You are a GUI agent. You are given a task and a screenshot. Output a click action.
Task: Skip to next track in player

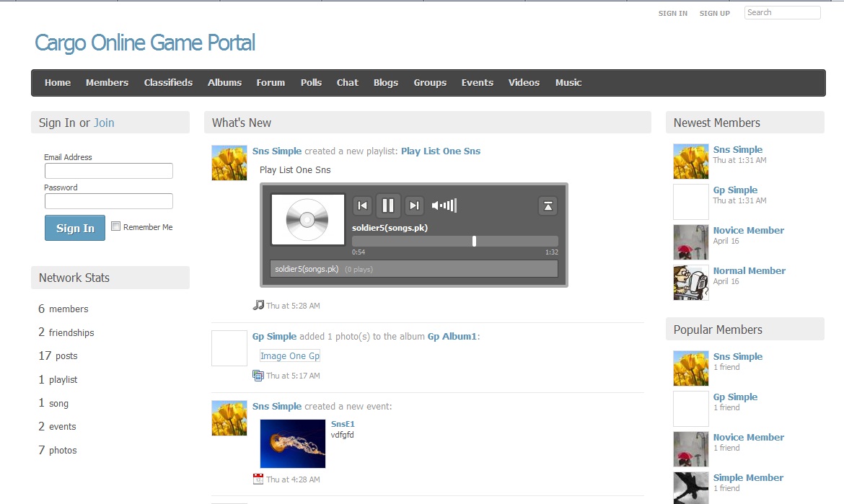414,205
